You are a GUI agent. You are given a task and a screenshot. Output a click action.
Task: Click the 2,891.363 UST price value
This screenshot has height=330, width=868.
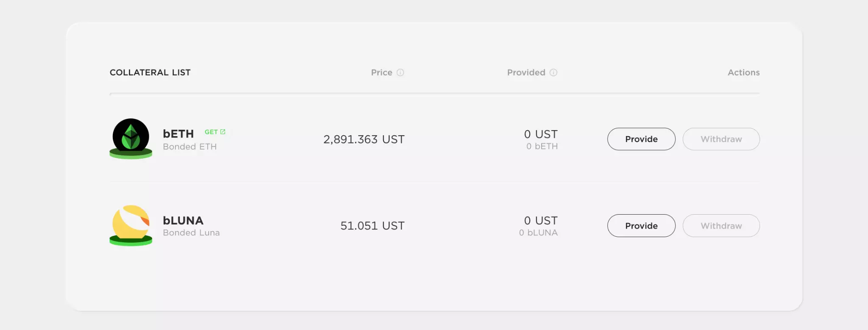click(x=364, y=139)
